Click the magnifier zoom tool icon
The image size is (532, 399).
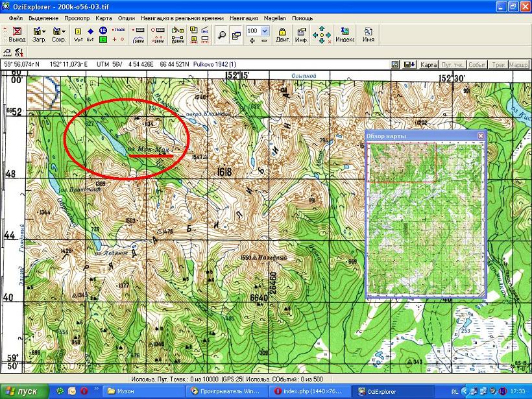[221, 35]
